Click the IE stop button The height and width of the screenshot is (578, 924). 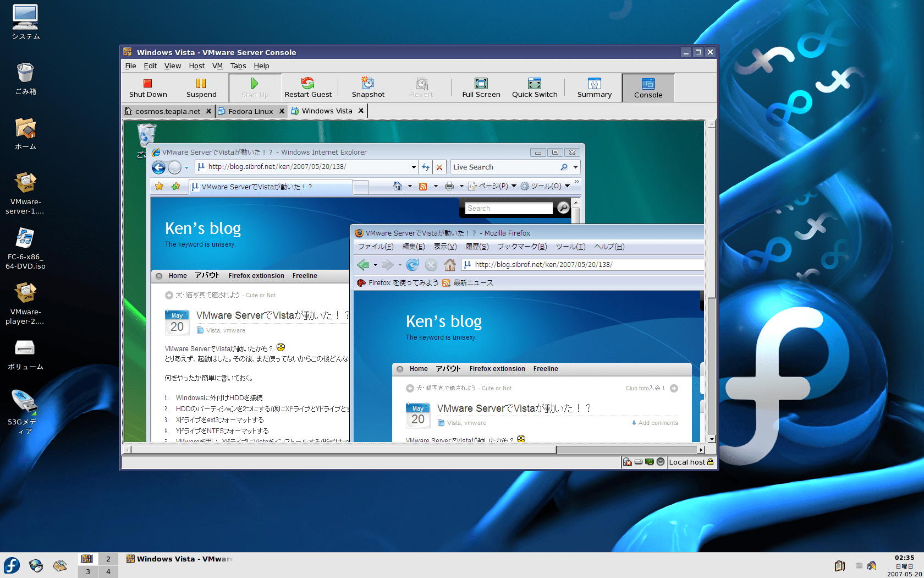pyautogui.click(x=439, y=167)
